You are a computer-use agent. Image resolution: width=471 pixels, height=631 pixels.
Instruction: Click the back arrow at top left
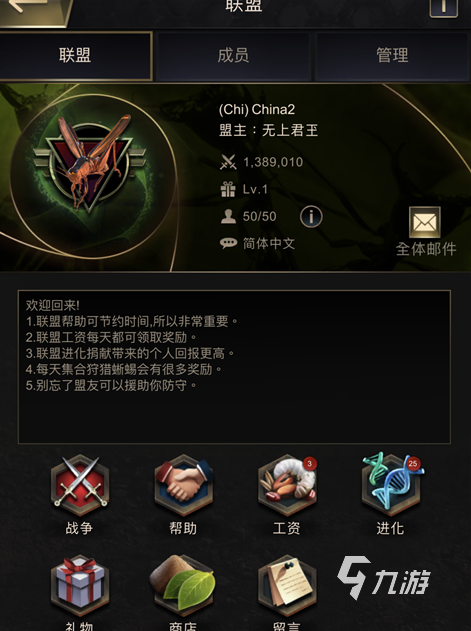(x=32, y=10)
